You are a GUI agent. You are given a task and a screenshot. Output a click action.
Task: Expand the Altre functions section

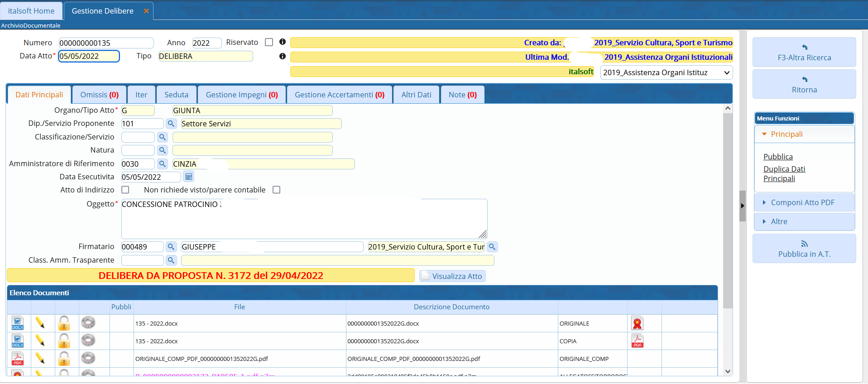779,221
